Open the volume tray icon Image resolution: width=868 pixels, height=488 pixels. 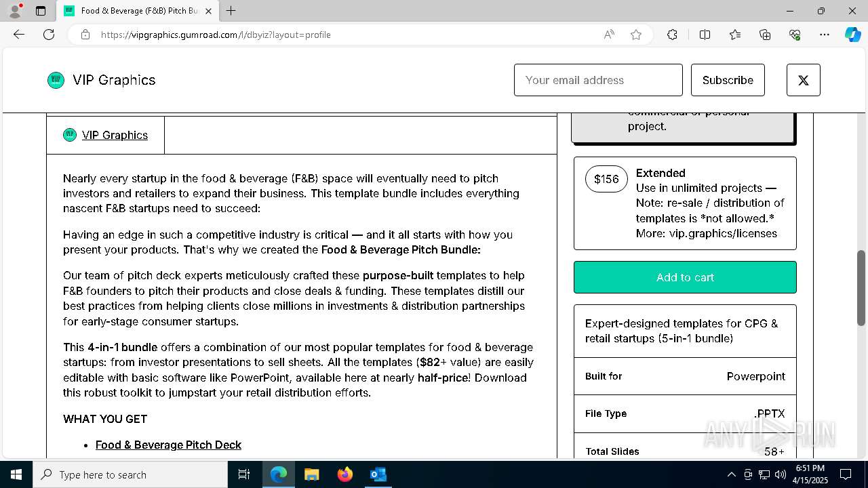[780, 474]
